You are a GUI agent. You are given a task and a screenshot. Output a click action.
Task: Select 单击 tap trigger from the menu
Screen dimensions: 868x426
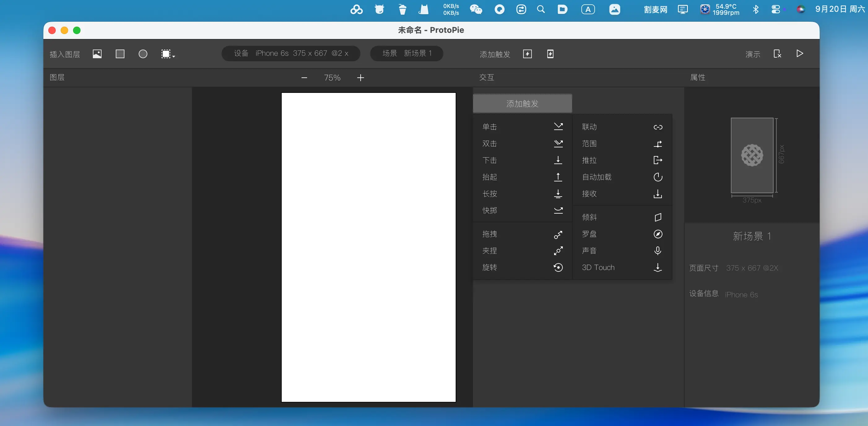(x=522, y=127)
